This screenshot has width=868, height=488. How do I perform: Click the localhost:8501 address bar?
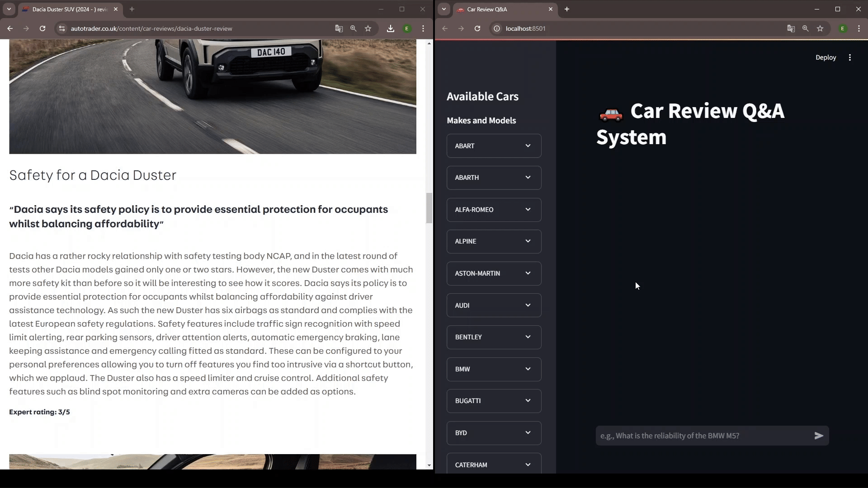pyautogui.click(x=525, y=28)
